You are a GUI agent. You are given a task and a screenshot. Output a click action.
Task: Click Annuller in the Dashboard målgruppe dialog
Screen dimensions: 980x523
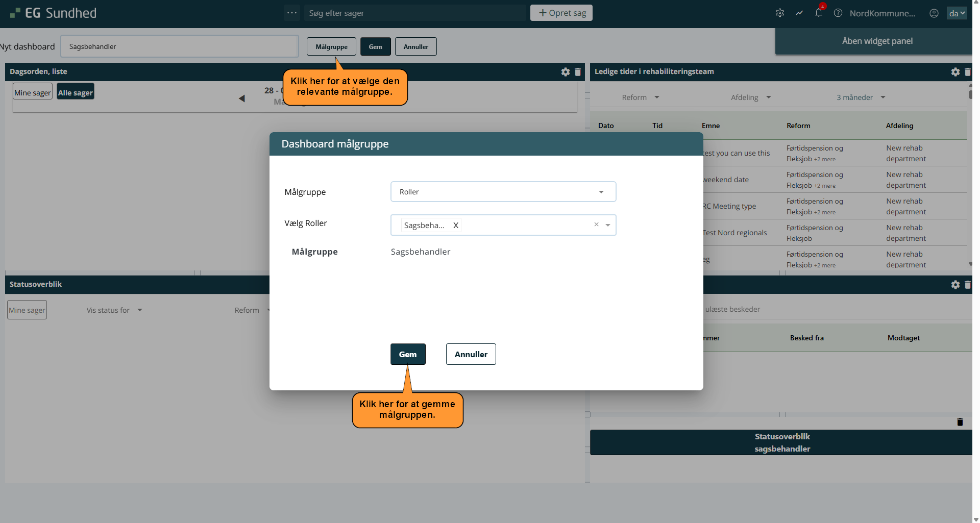(x=471, y=354)
